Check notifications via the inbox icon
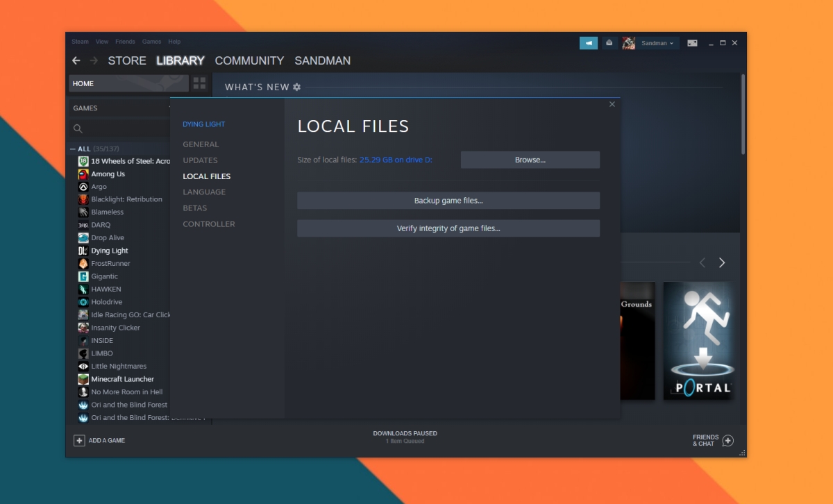 coord(608,42)
